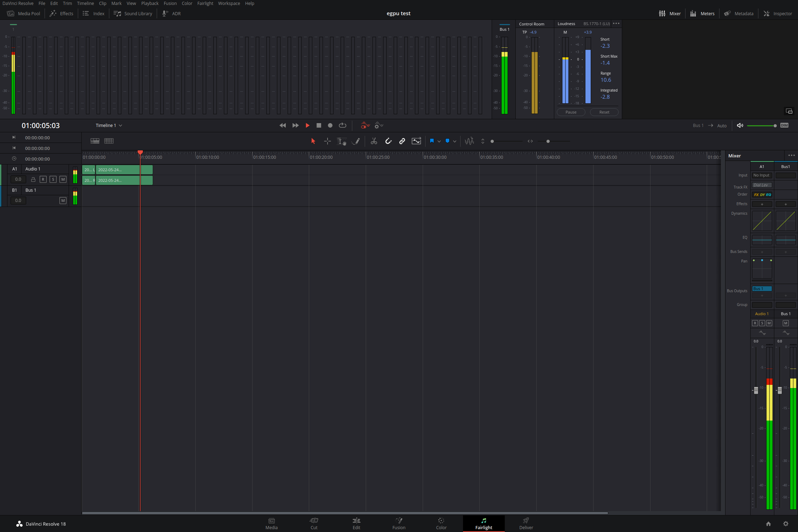Rewind with the fast reverse button
This screenshot has height=532, width=798.
283,125
